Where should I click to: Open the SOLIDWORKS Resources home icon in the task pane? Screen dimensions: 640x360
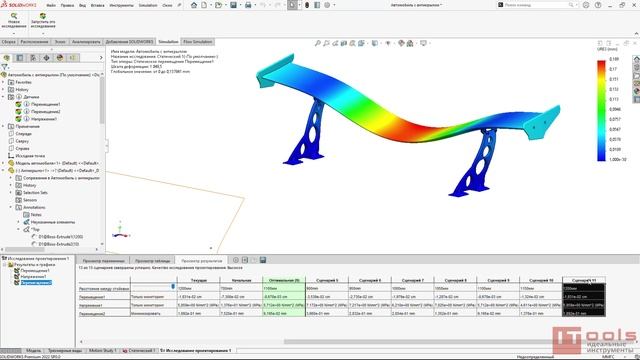coord(636,59)
